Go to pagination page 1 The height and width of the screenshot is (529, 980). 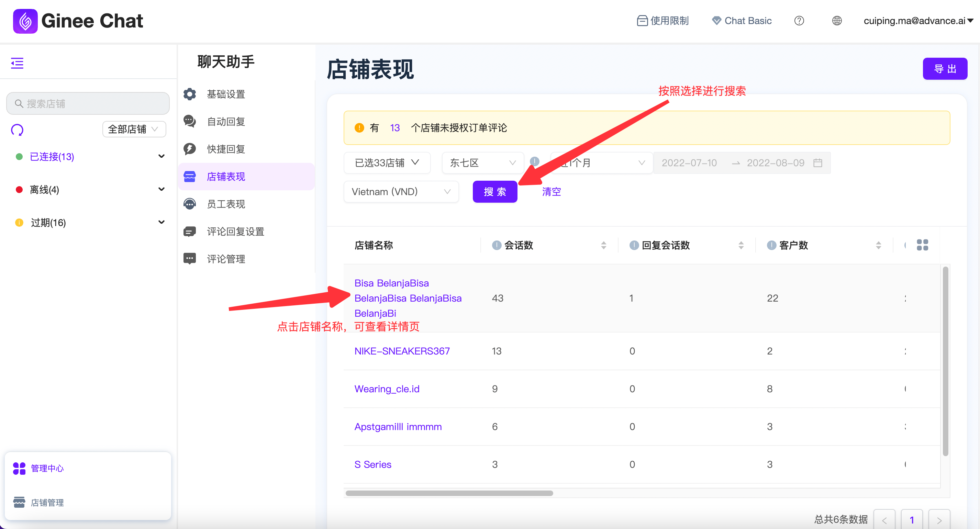coord(912,519)
